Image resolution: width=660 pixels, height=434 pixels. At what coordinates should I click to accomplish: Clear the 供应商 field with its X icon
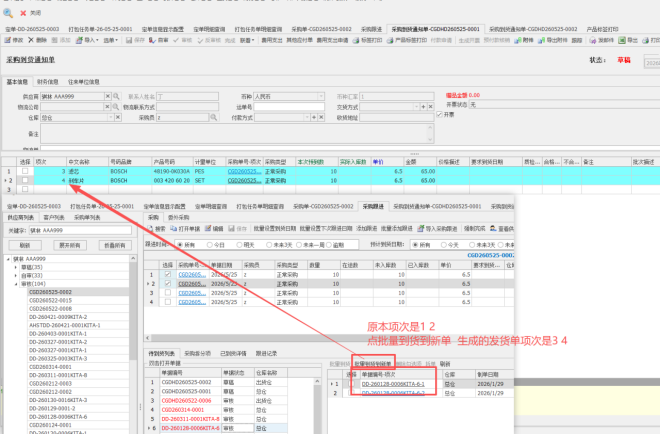point(108,96)
